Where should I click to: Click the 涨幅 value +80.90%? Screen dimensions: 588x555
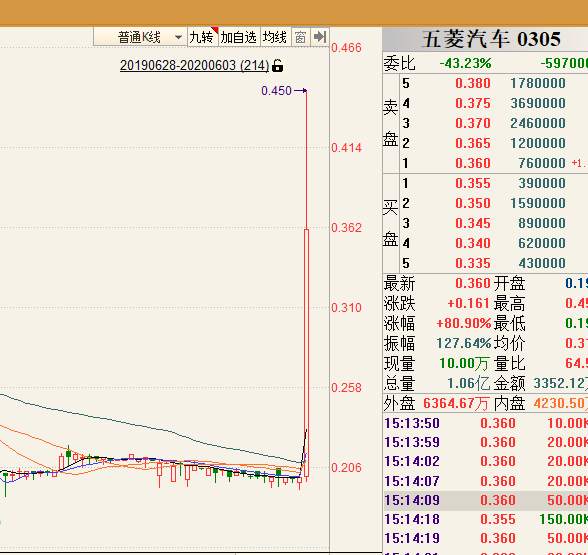click(x=464, y=323)
